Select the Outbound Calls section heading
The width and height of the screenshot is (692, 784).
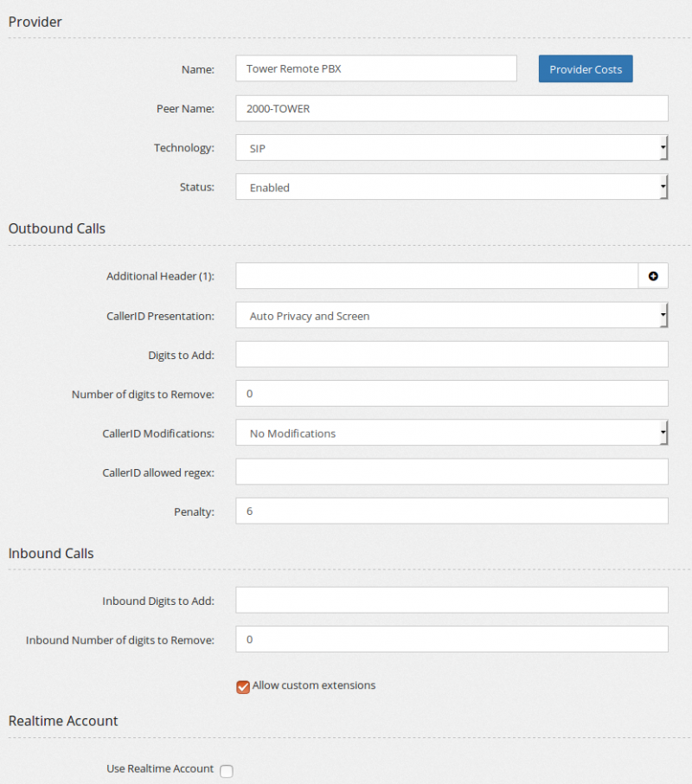[x=56, y=228]
